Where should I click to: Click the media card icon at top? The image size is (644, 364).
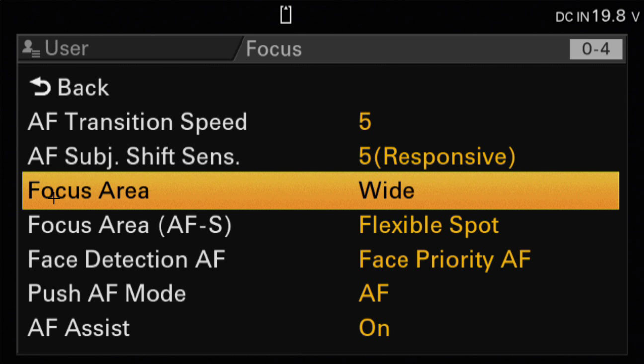pyautogui.click(x=286, y=15)
